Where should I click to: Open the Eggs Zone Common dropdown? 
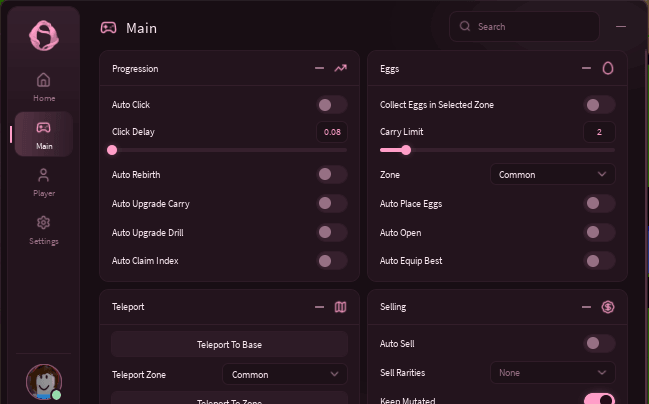(553, 174)
